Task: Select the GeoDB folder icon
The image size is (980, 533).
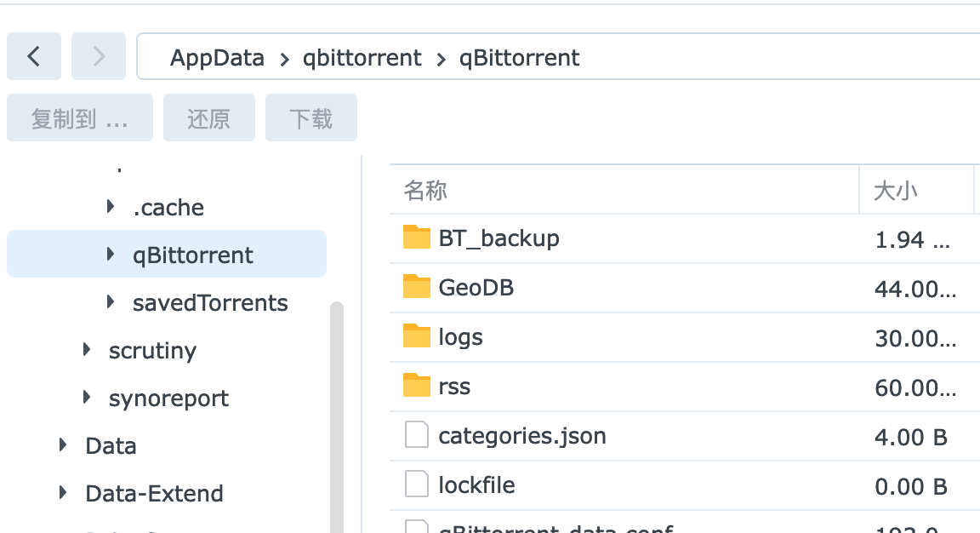Action: 416,287
